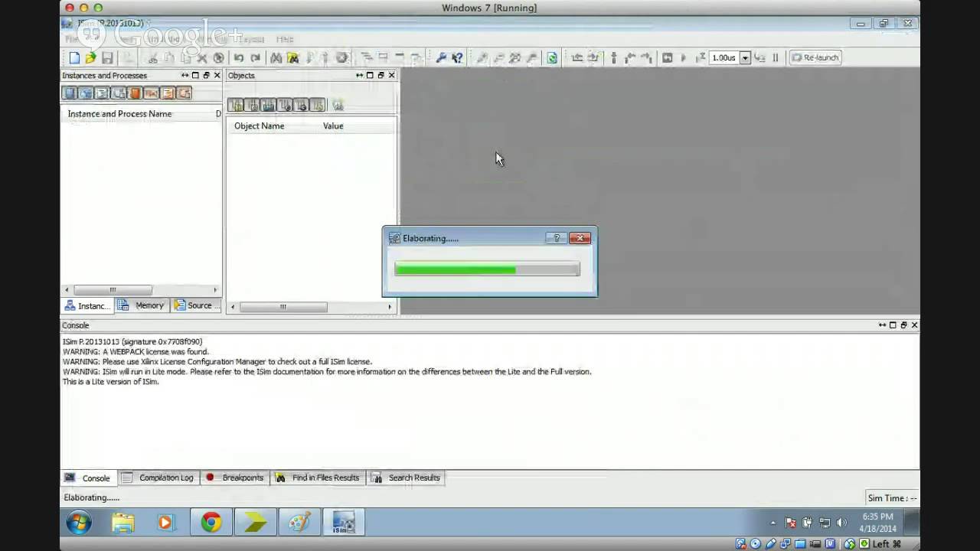Click the Elaborating progress bar
This screenshot has width=980, height=551.
pyautogui.click(x=487, y=269)
